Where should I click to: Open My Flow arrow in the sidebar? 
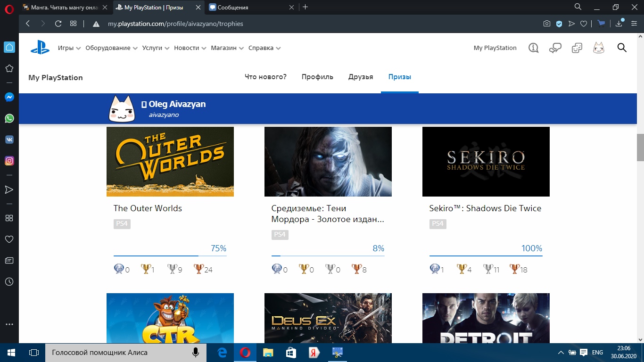(9, 189)
